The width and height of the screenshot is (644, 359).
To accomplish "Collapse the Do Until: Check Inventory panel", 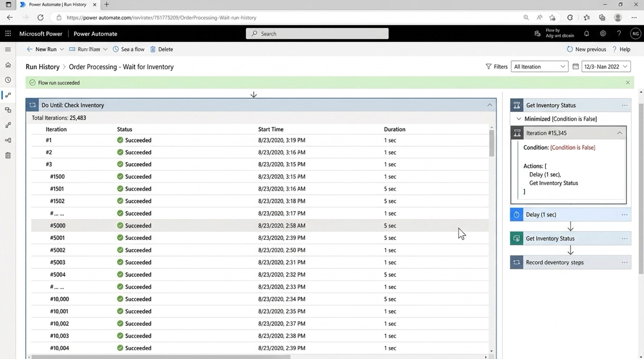I will click(x=489, y=105).
